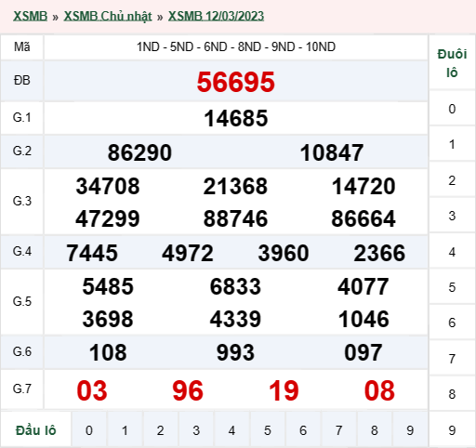The height and width of the screenshot is (448, 476).
Task: Click the ĐB row label
Action: pos(22,81)
